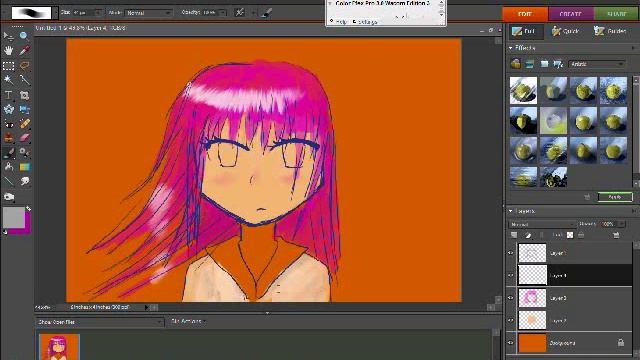This screenshot has height=360, width=640.
Task: Open Bin Actions menu
Action: point(188,321)
